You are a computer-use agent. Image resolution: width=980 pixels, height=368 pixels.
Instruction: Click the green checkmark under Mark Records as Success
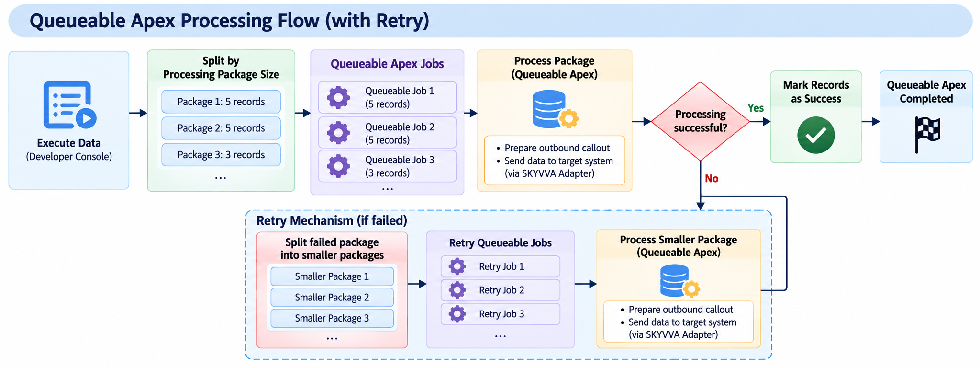pyautogui.click(x=816, y=135)
